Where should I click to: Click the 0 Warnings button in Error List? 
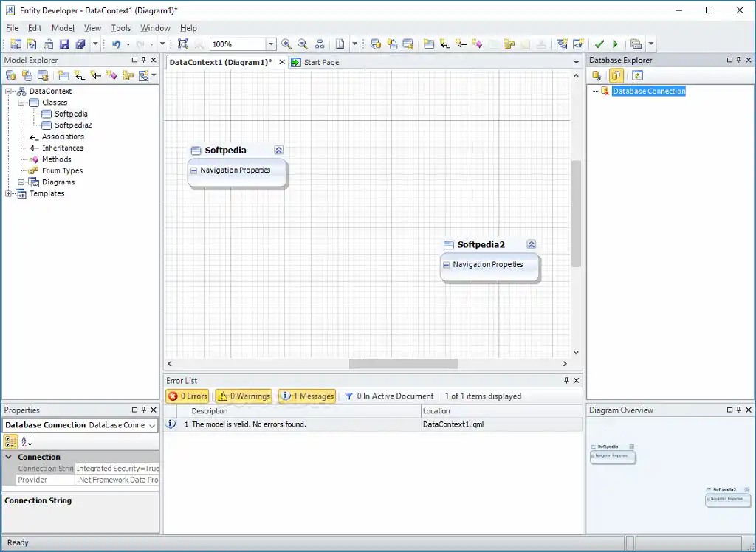coord(244,396)
